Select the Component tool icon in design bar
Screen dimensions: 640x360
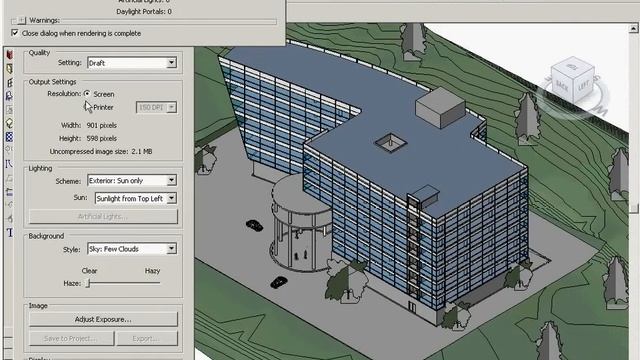point(9,96)
